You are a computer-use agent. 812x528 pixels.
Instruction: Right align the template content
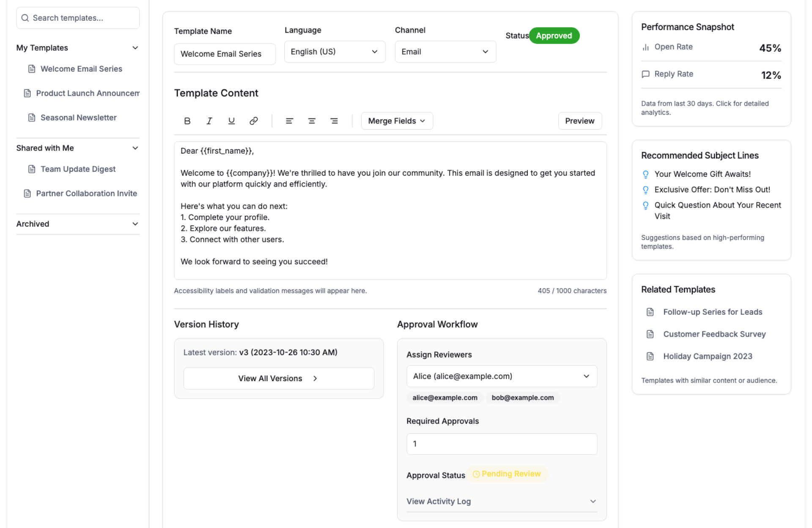coord(334,121)
